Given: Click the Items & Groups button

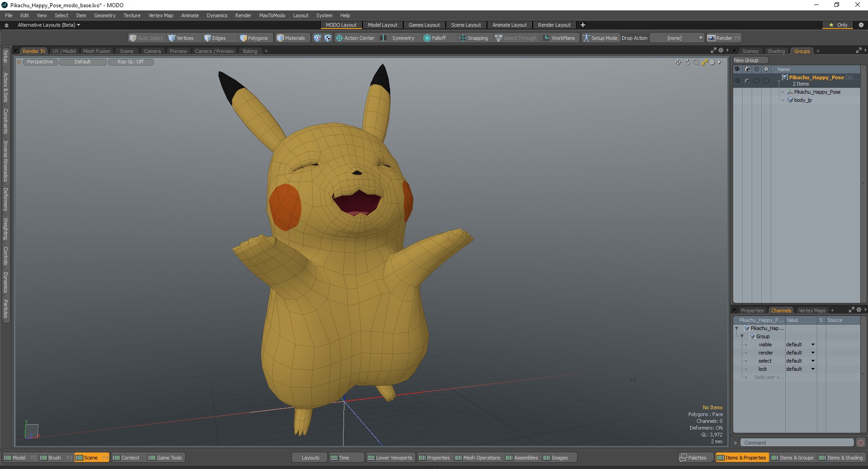Looking at the screenshot, I should click(x=792, y=458).
